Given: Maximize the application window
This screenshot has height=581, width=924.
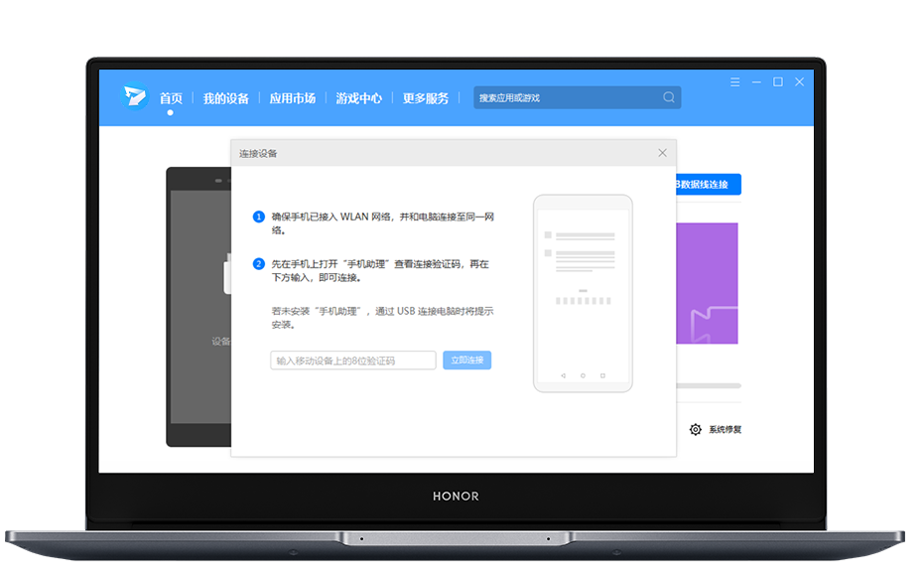Looking at the screenshot, I should tap(778, 81).
